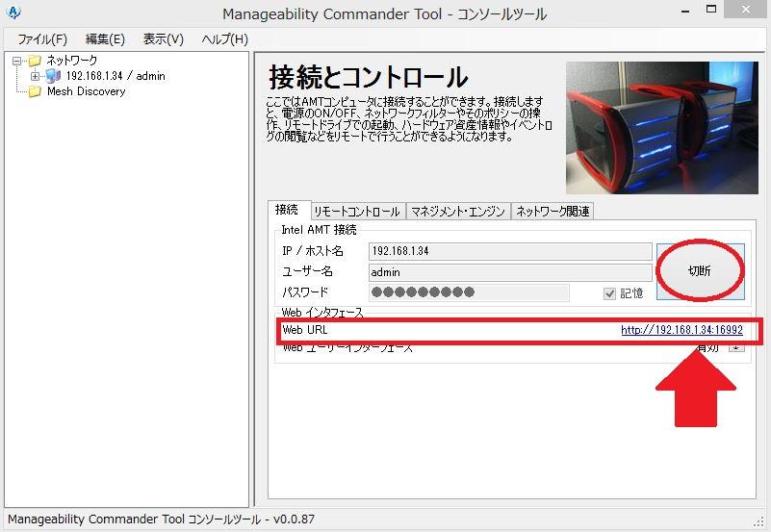771x532 pixels.
Task: Switch to the ネットワーク関連 tab
Action: coord(553,212)
